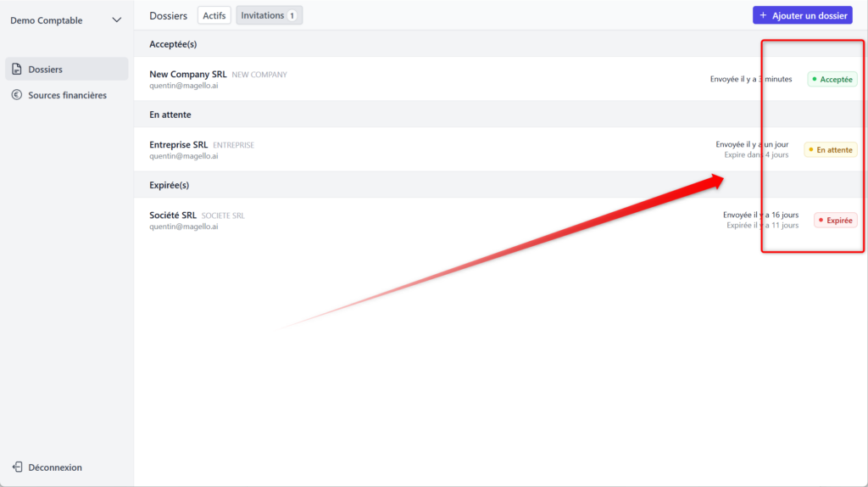868x487 pixels.
Task: Switch to the Actifs tab
Action: pos(214,15)
